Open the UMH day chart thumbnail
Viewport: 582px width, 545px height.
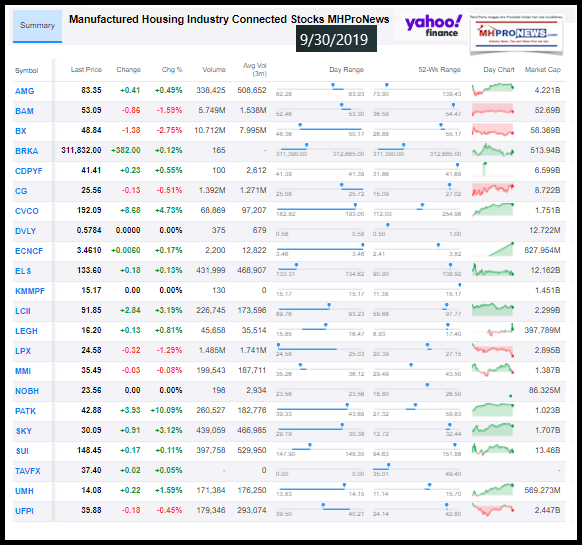tap(493, 490)
